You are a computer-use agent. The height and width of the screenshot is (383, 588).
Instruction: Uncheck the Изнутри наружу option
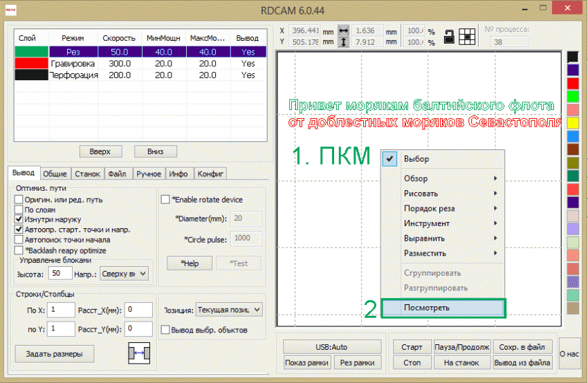(x=19, y=219)
